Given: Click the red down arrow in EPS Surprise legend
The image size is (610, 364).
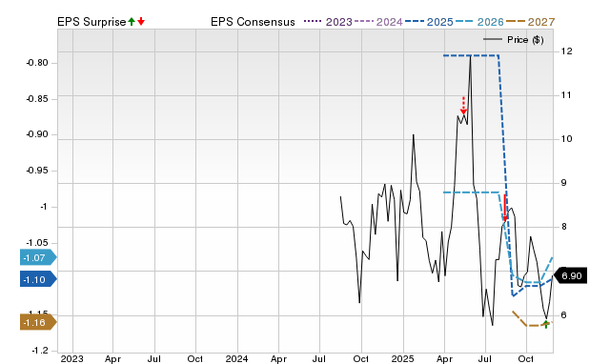Looking at the screenshot, I should [141, 22].
